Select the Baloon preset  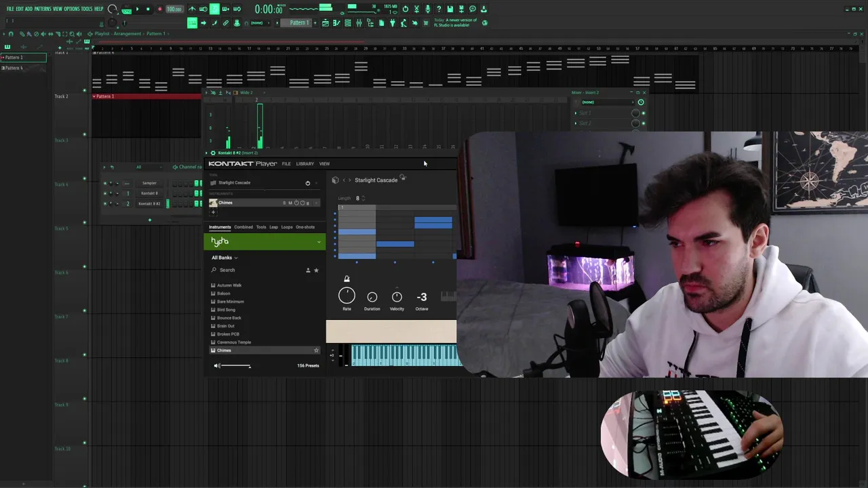click(224, 293)
